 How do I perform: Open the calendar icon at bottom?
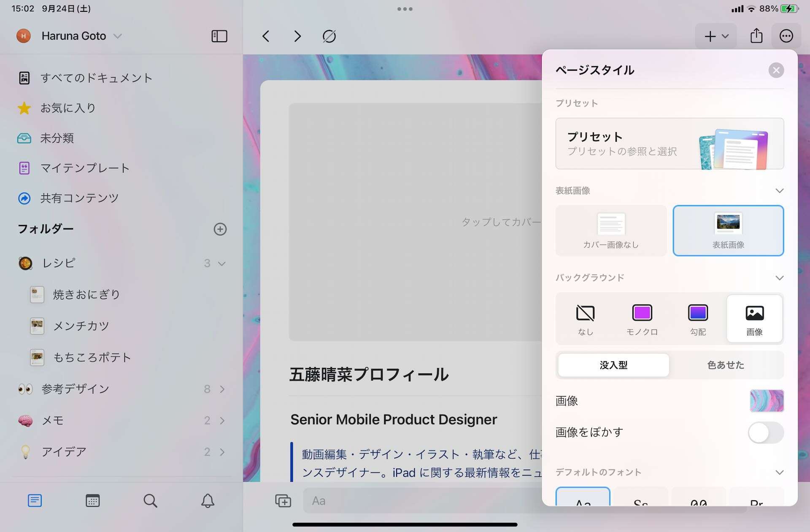tap(92, 501)
